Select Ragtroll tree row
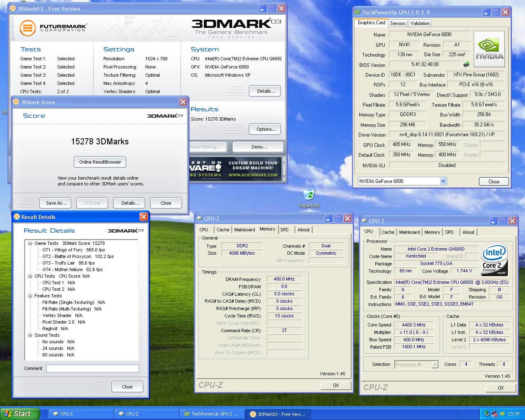This screenshot has height=420, width=525. tap(55, 329)
